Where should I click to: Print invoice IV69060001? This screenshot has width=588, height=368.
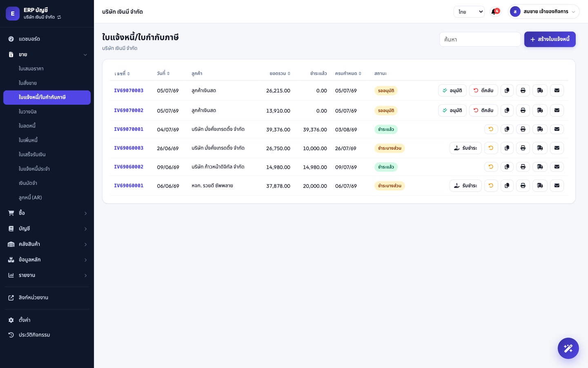pos(523,186)
